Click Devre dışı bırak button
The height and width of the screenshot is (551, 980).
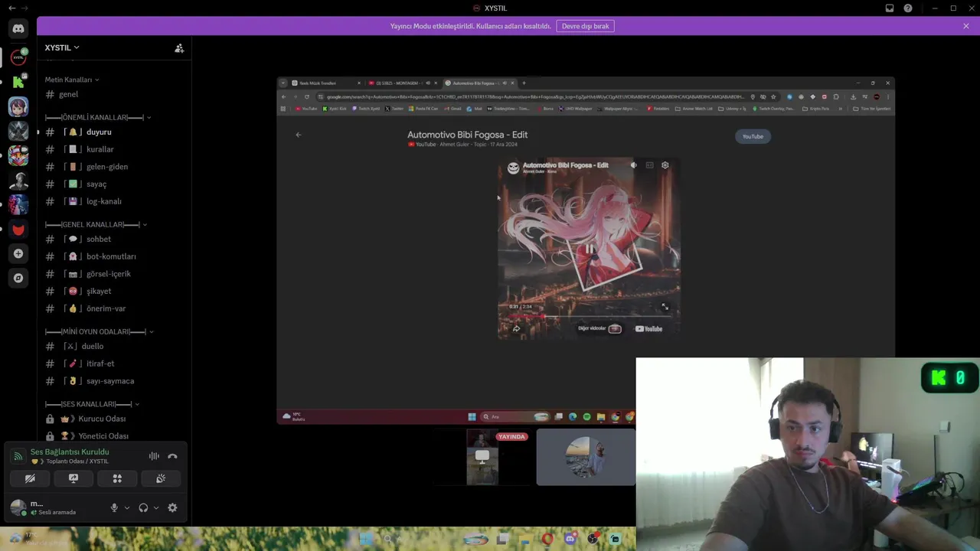(x=585, y=26)
